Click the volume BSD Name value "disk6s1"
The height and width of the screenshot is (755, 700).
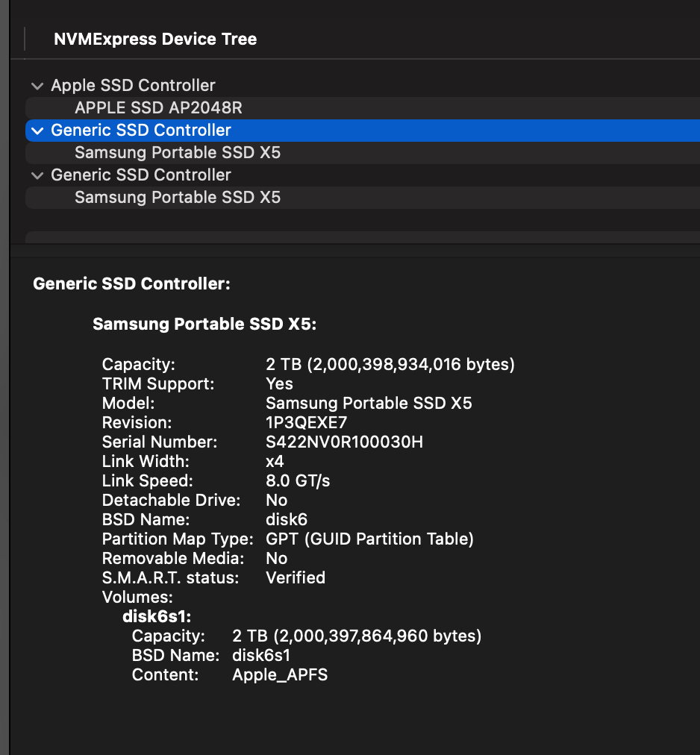coord(261,655)
